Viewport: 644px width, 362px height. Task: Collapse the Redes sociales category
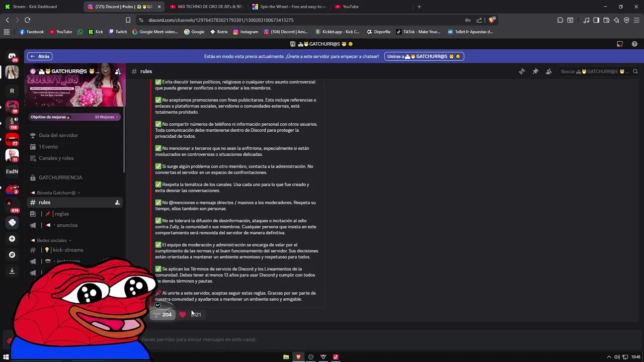(x=51, y=240)
